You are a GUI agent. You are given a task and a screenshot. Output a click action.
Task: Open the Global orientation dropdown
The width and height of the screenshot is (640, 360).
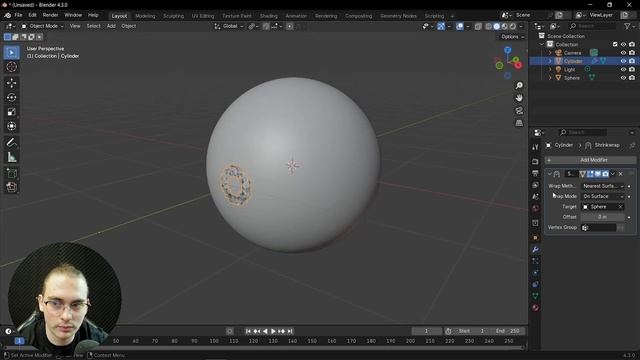click(229, 26)
